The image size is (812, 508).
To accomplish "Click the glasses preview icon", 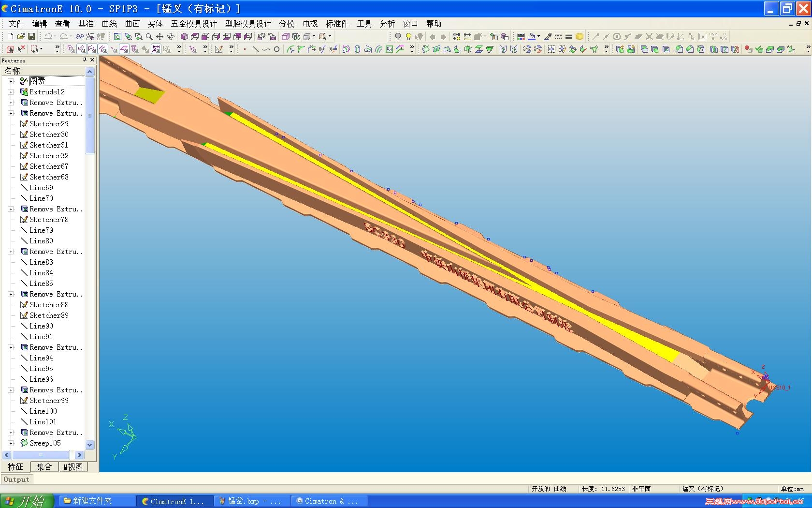I will [x=80, y=36].
